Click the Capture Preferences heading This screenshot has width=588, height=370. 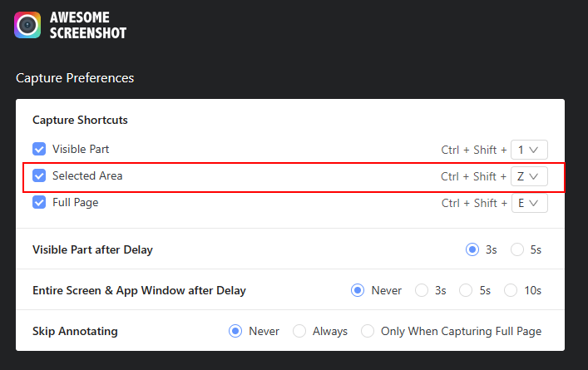[75, 78]
